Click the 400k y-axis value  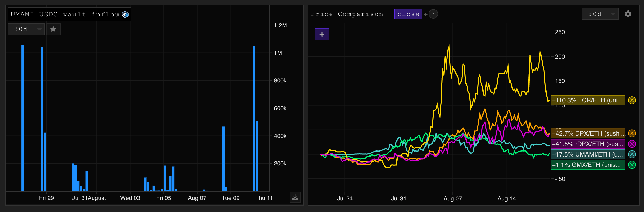click(x=280, y=136)
